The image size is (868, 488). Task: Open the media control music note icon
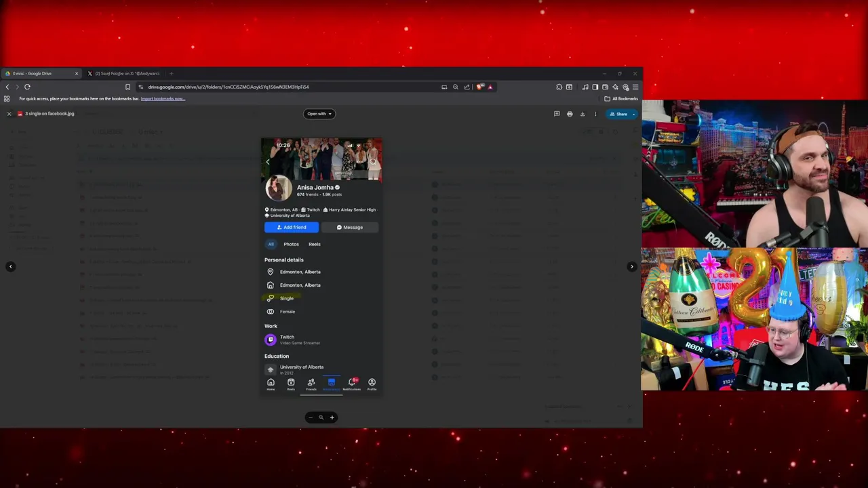click(x=585, y=87)
